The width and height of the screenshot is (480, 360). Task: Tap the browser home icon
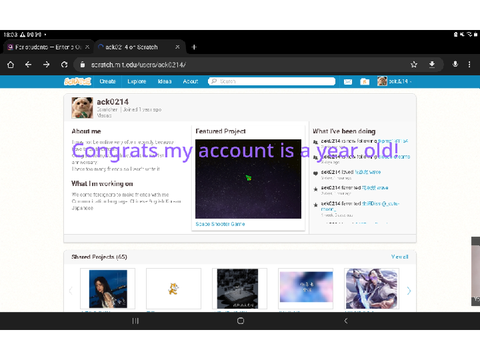coord(11,65)
